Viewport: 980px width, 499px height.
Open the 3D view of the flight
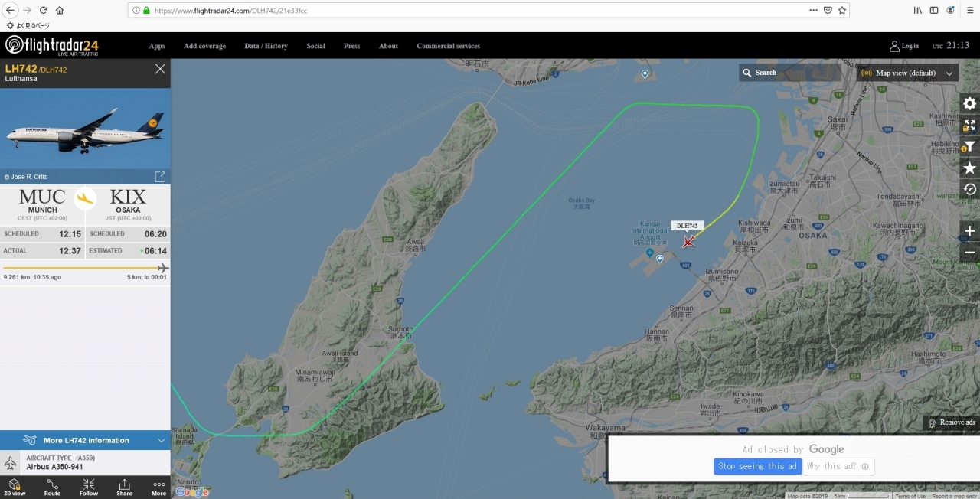click(x=14, y=488)
